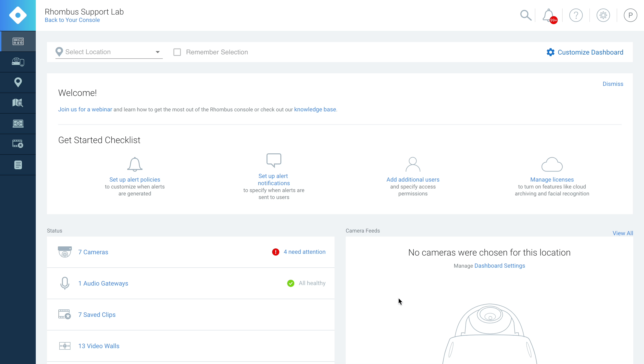Click the location pin beside Select Location
This screenshot has height=364, width=644.
click(x=59, y=52)
